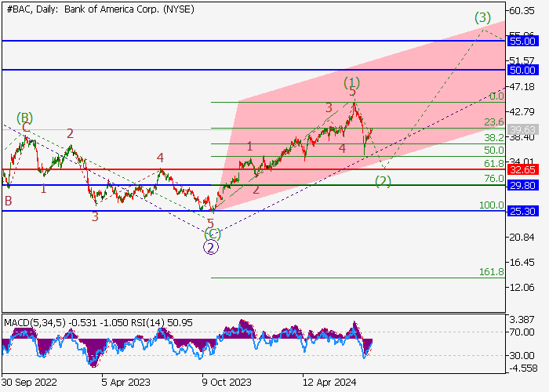
Task: Click the purple circled 2 wave marker
Action: coord(211,247)
